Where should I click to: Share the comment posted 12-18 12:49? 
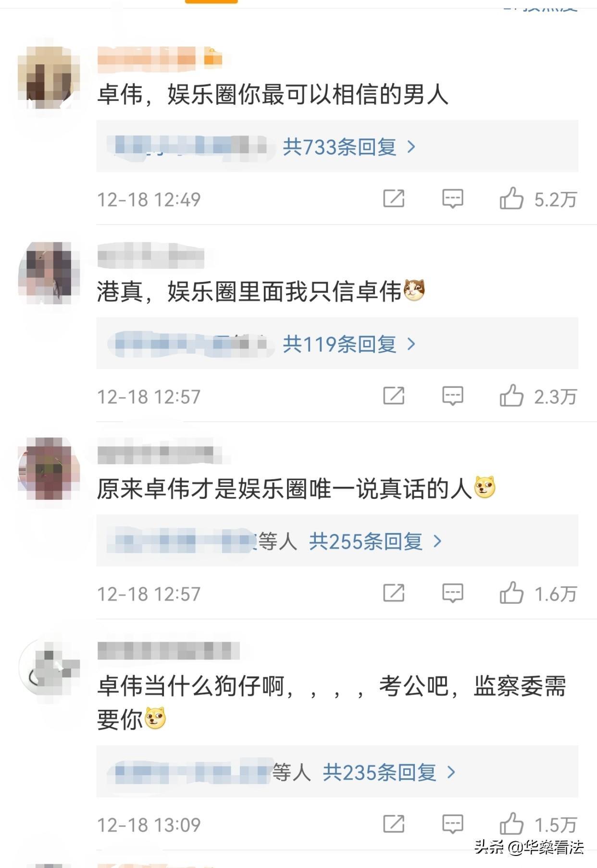pos(394,198)
